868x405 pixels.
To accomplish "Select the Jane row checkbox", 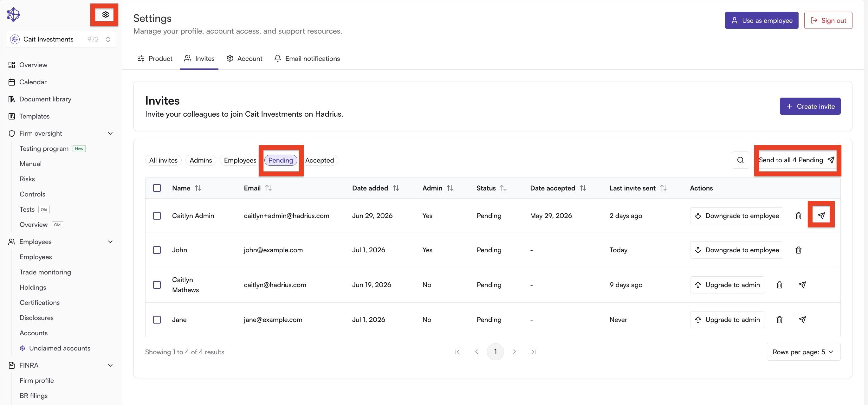I will [157, 319].
